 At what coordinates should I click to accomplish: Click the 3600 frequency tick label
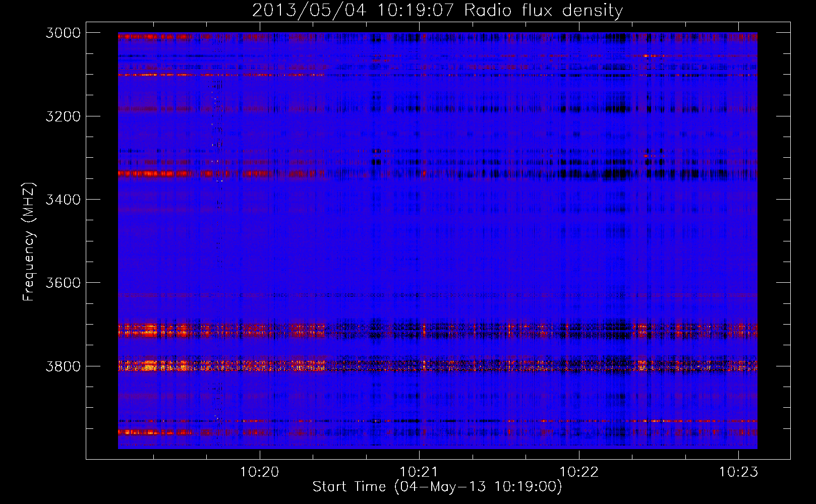pyautogui.click(x=63, y=283)
